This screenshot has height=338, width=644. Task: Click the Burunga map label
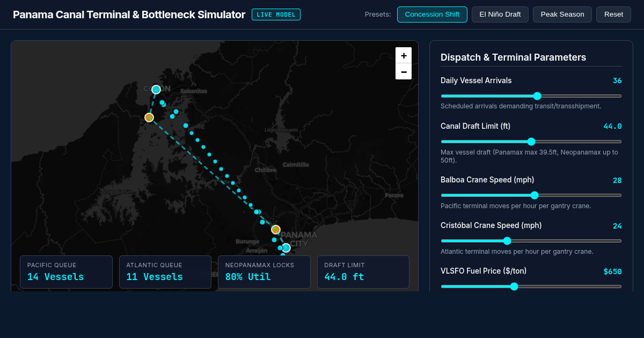click(247, 241)
